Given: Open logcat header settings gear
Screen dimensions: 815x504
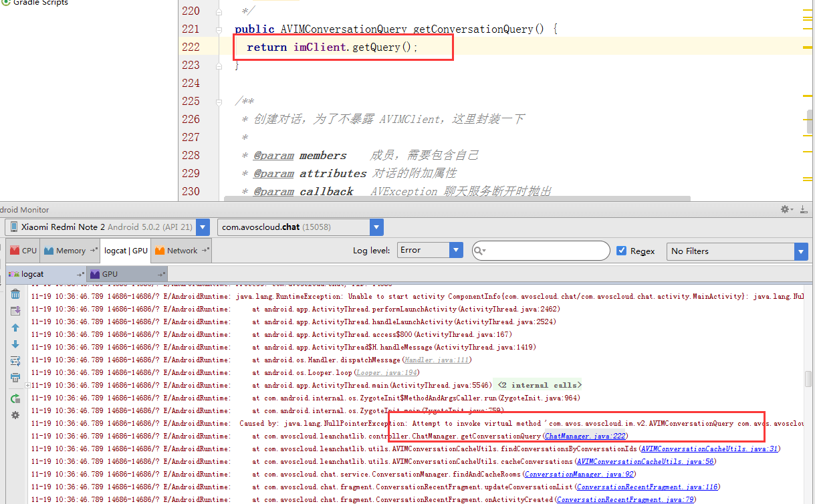Looking at the screenshot, I should (15, 416).
